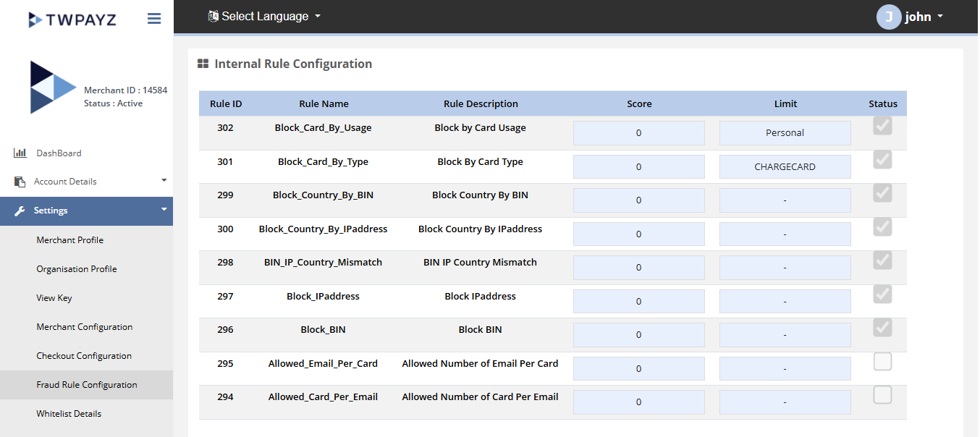Click the grid icon beside Internal Rule Configuration
Viewport: 980px width, 437px height.
pos(203,64)
